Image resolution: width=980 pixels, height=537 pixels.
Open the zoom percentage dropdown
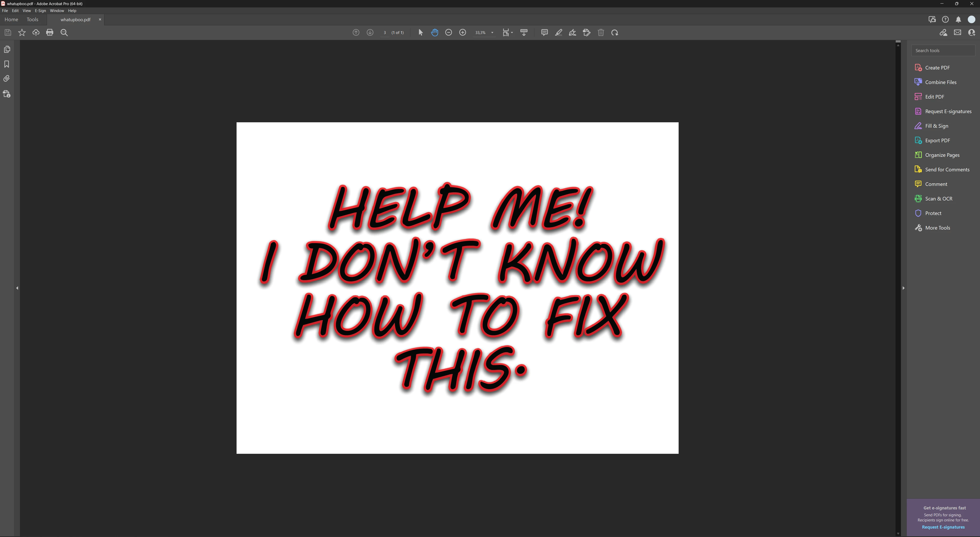click(492, 33)
